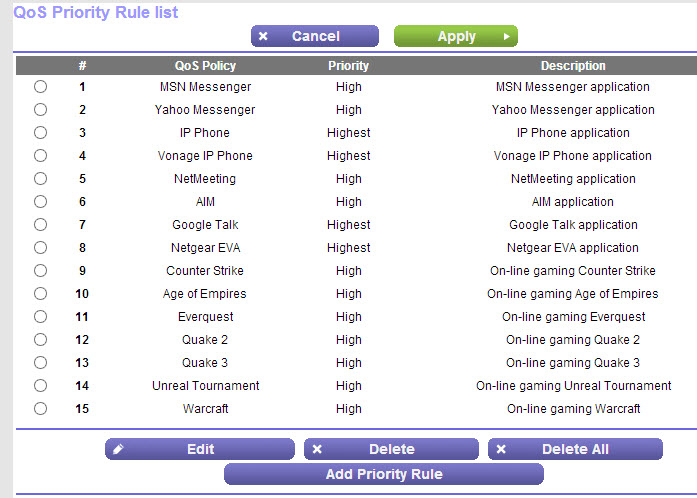The width and height of the screenshot is (697, 498).
Task: Click description NetMeeting application
Action: click(x=573, y=179)
